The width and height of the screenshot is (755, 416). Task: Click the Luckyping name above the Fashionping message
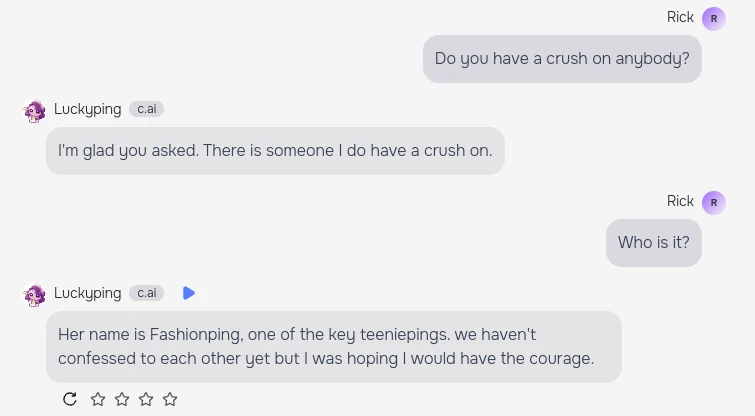88,293
